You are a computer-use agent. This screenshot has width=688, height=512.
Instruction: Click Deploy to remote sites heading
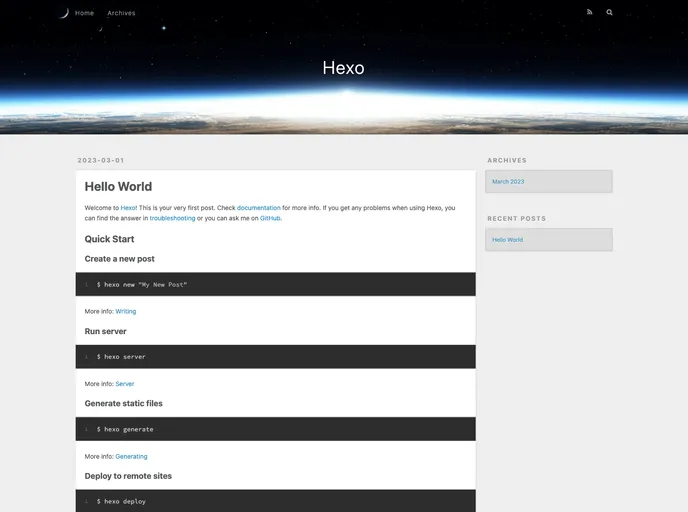[x=128, y=476]
